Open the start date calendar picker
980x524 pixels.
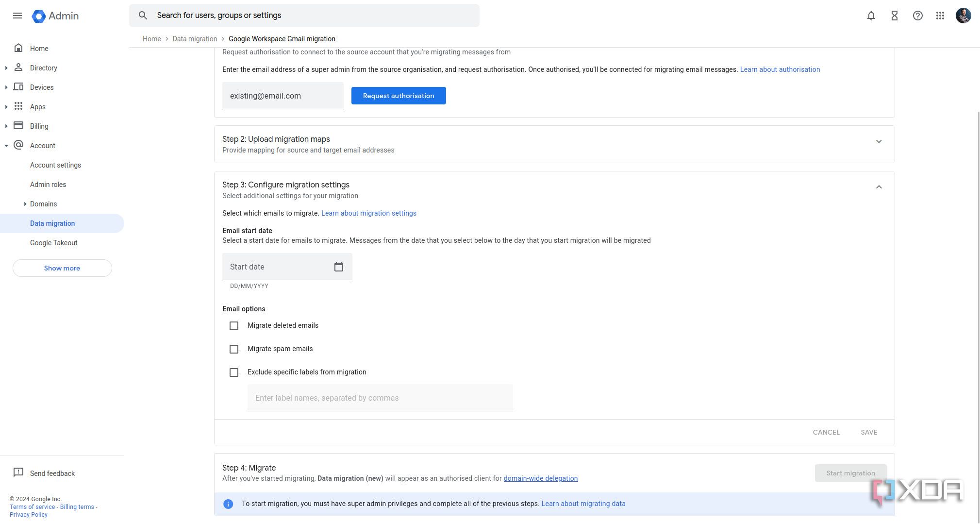tap(339, 267)
